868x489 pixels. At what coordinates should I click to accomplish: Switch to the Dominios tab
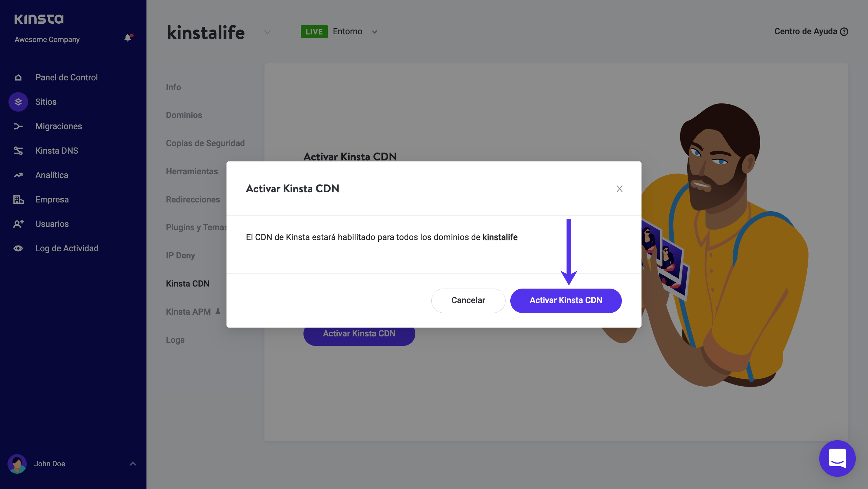[184, 115]
